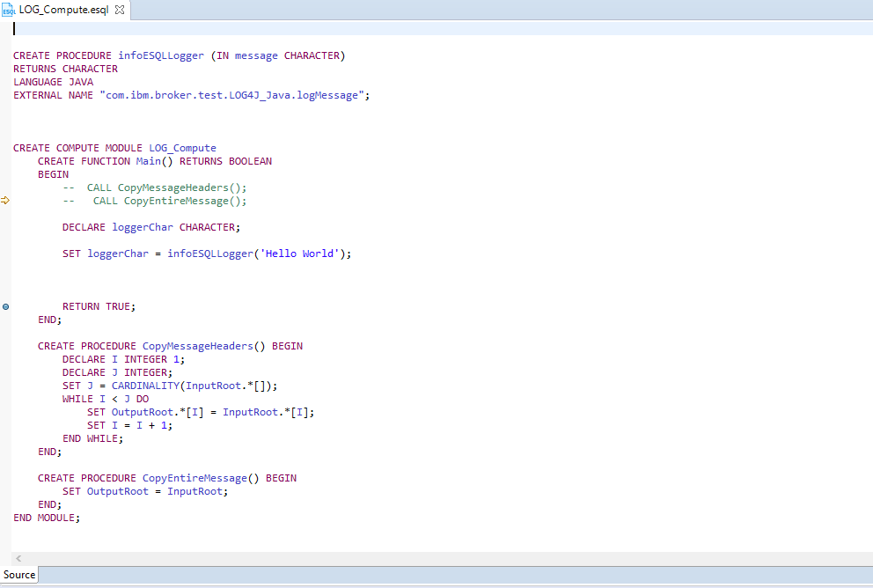Click 'DECLARE I INTEGER 1;' line
The width and height of the screenshot is (873, 588).
(x=123, y=360)
